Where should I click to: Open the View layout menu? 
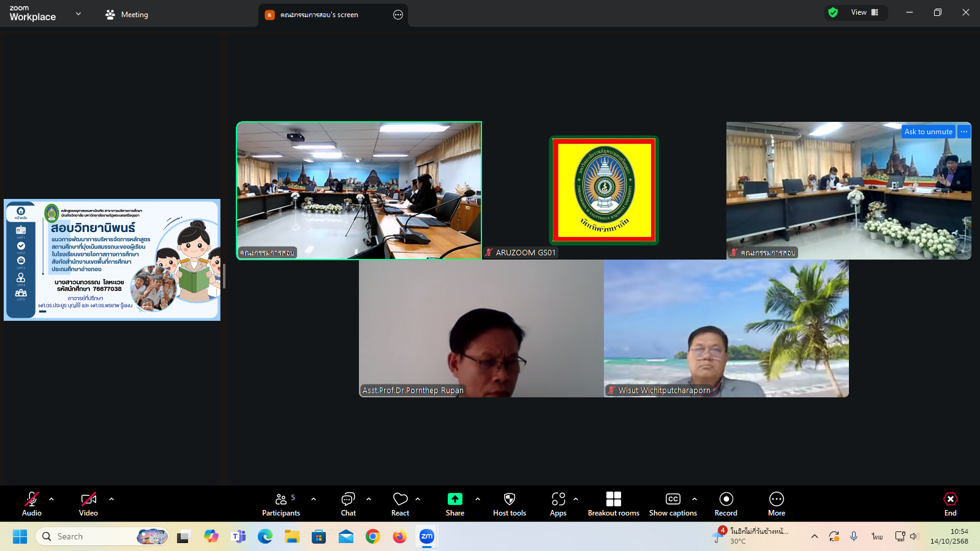(x=864, y=12)
